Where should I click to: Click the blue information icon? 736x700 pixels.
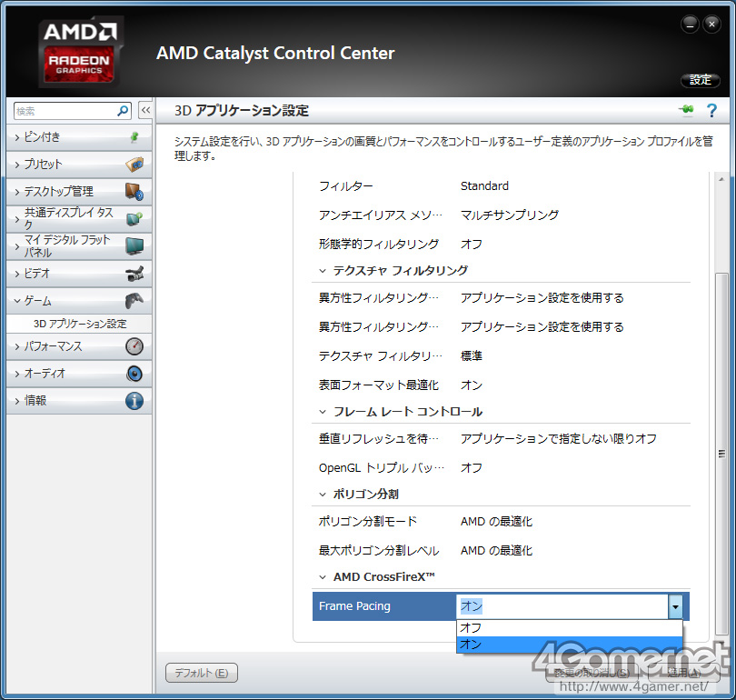pyautogui.click(x=134, y=401)
